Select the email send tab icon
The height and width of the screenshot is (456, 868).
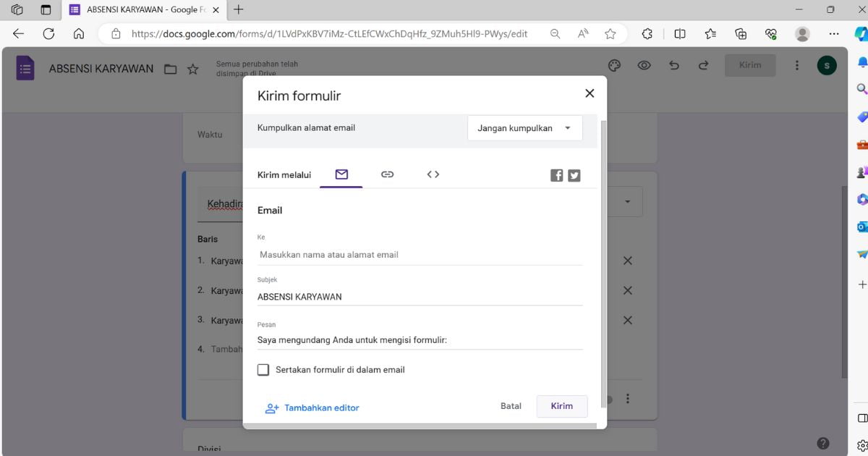(341, 174)
